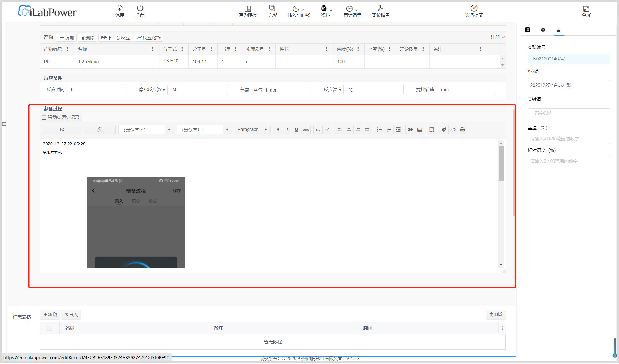Delete the product using the 删除 button
The width and height of the screenshot is (619, 364).
pos(88,38)
